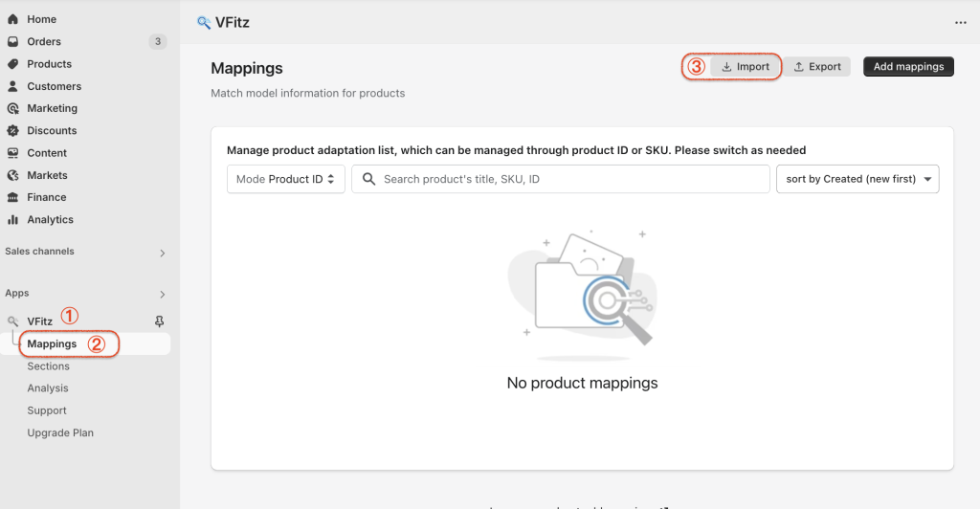The height and width of the screenshot is (509, 980).
Task: Open the Mode Product ID dropdown
Action: tap(285, 179)
